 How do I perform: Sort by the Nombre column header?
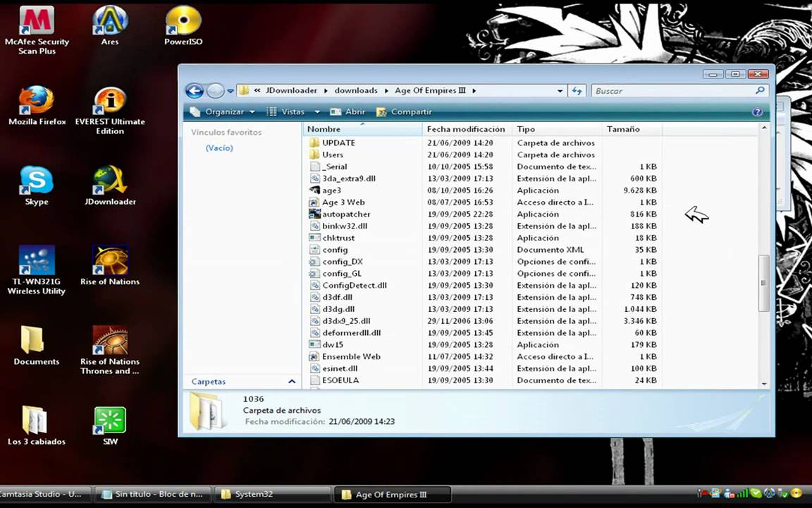(362, 129)
